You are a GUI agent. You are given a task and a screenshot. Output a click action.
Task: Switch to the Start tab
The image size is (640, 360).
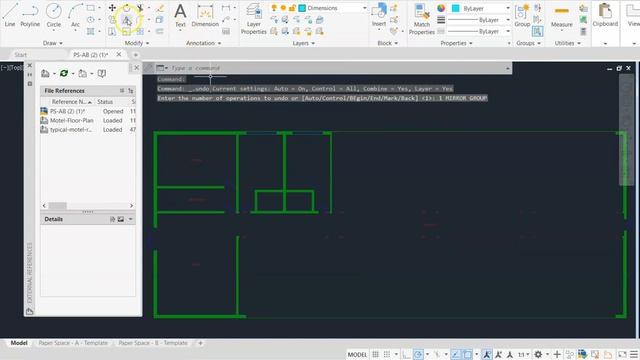(20, 55)
